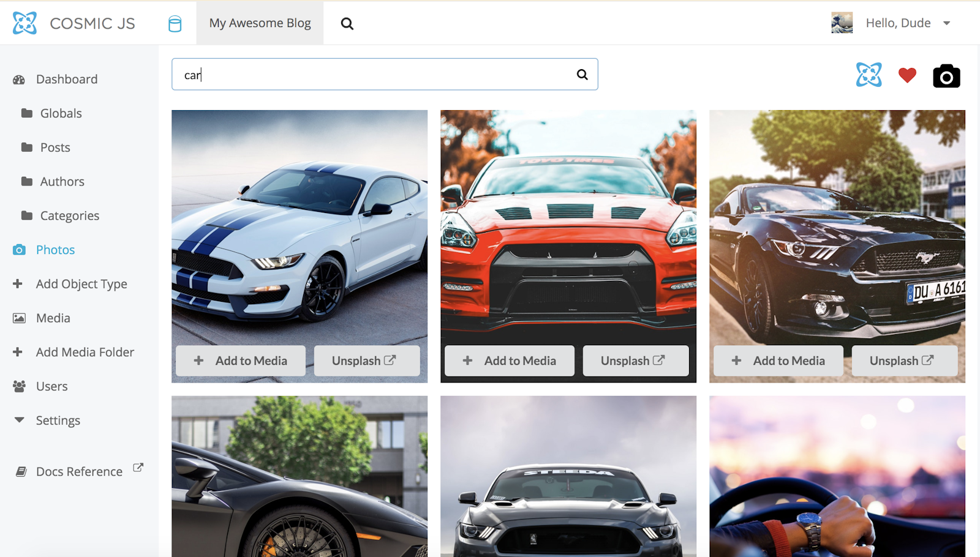Open Dashboard in the sidebar
The image size is (980, 557).
coord(67,79)
